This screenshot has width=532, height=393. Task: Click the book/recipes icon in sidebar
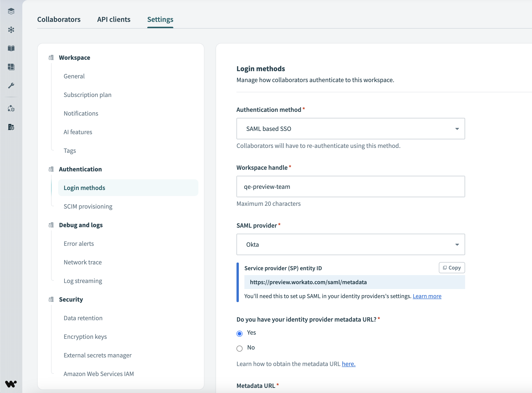11,48
